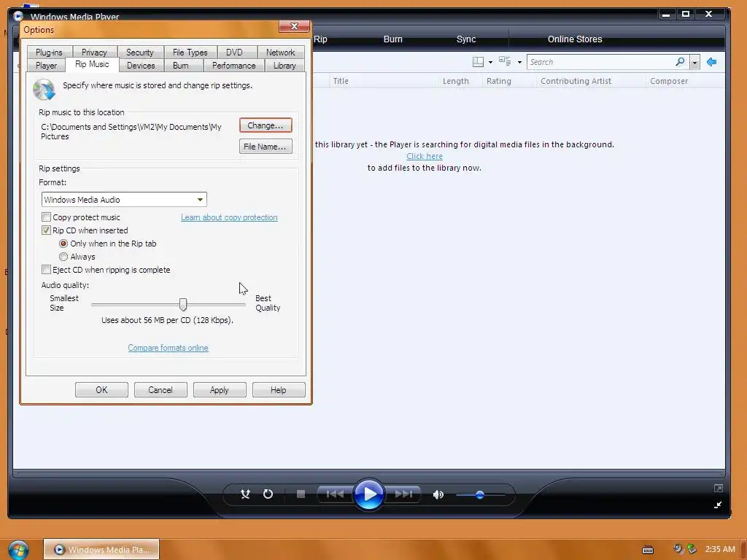Click the audio quality slider thumb
This screenshot has height=560, width=747.
[x=183, y=304]
